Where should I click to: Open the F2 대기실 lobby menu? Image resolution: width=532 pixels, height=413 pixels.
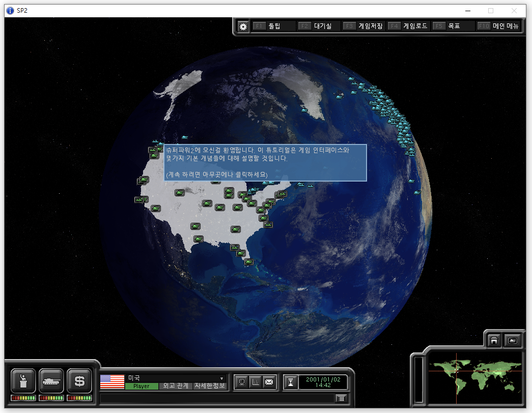point(319,26)
